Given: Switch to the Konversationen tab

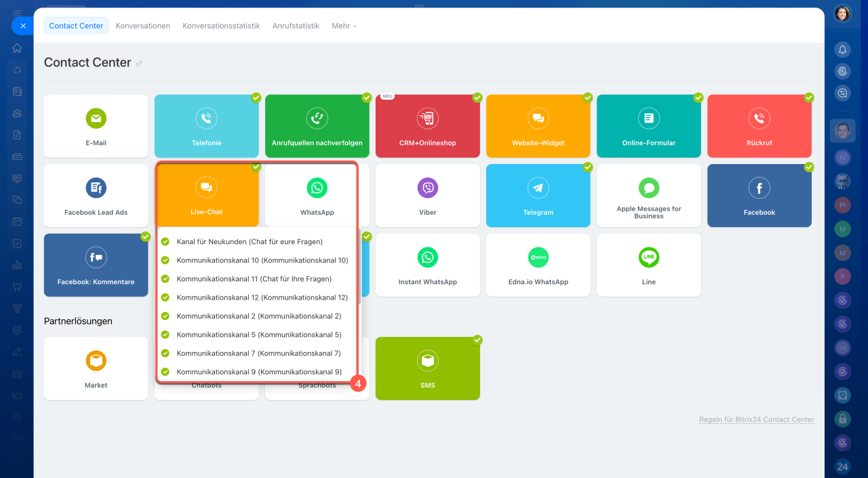Looking at the screenshot, I should click(x=142, y=26).
